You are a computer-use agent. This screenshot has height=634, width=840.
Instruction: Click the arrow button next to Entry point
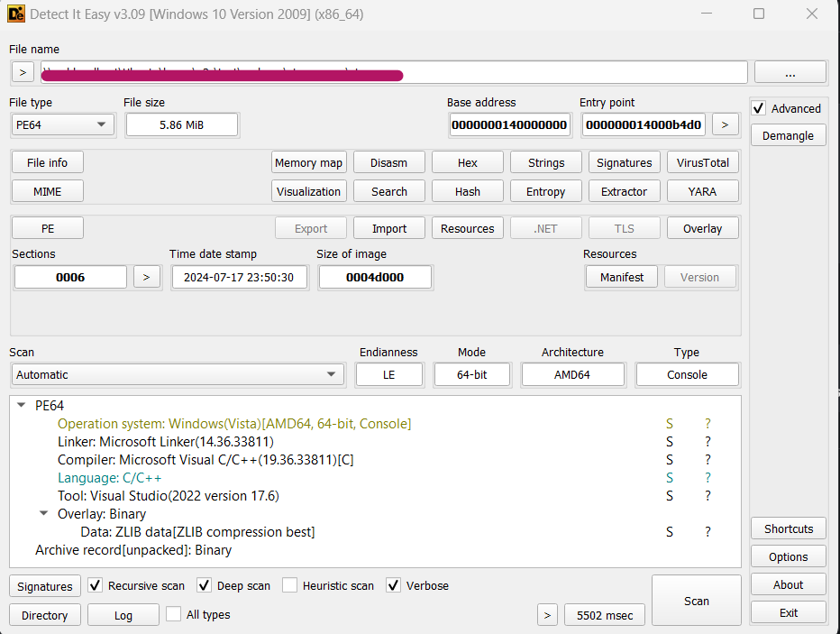tap(726, 124)
